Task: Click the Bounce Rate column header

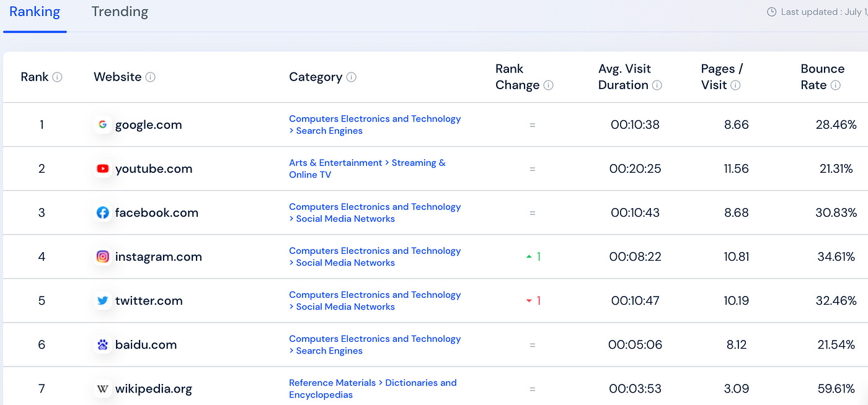Action: pyautogui.click(x=823, y=77)
